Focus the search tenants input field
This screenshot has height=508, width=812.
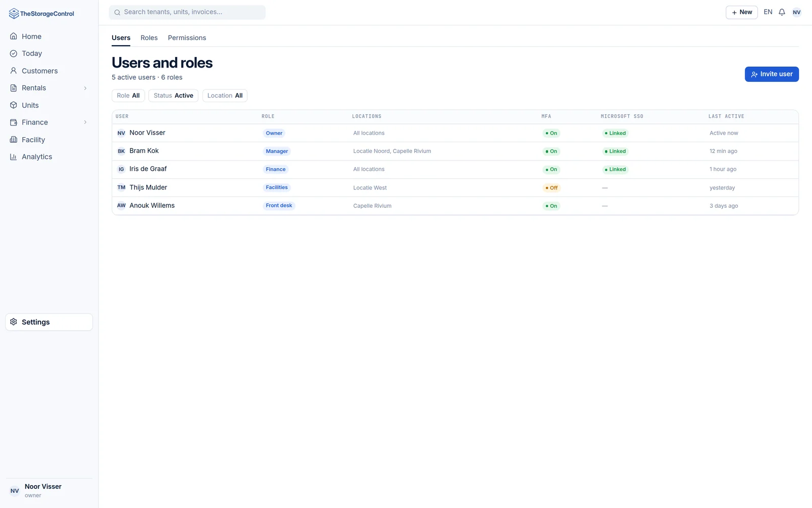coord(187,12)
